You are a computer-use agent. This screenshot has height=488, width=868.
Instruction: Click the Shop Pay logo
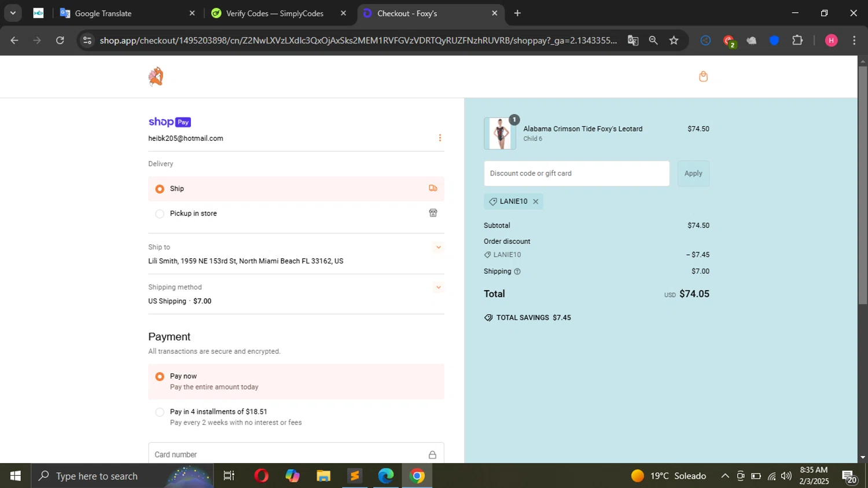click(170, 122)
